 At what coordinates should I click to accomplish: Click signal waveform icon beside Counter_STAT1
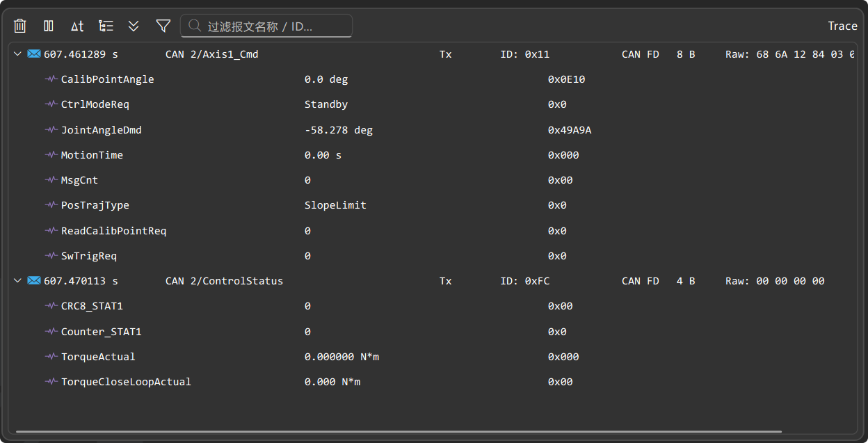coord(51,331)
